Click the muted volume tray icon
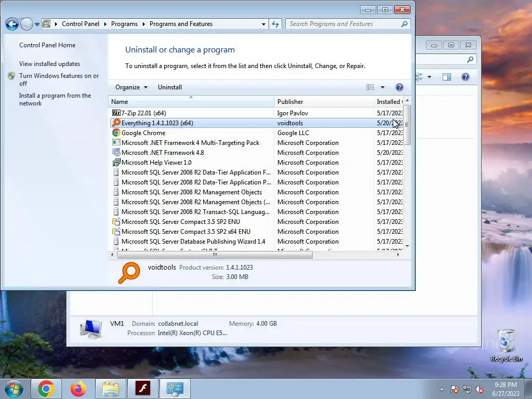 tap(480, 389)
